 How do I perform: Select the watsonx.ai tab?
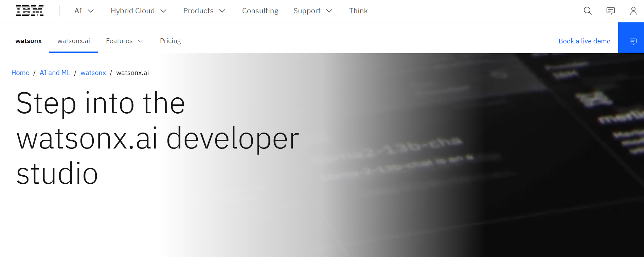[74, 41]
